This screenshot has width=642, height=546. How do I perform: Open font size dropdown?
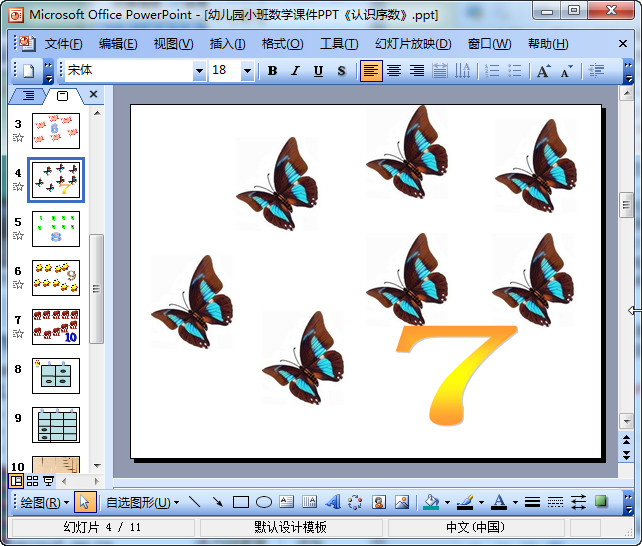pos(247,71)
